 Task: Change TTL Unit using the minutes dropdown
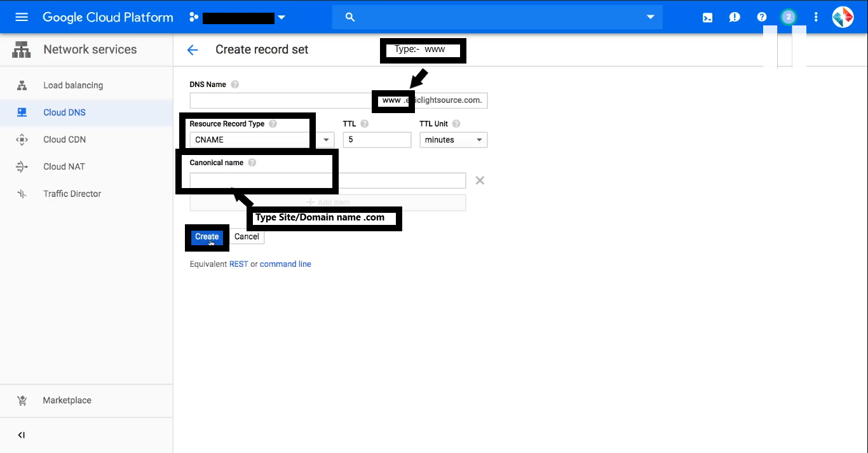pyautogui.click(x=453, y=139)
